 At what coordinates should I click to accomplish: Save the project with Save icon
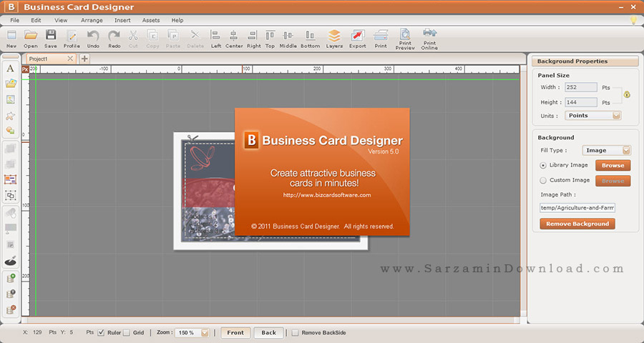[x=51, y=39]
